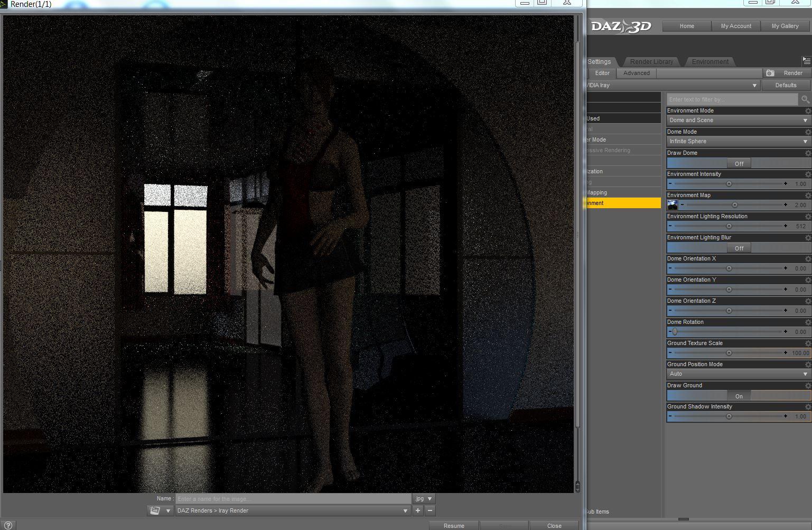The width and height of the screenshot is (812, 530).
Task: Select the Advanced sub-tab
Action: point(637,73)
